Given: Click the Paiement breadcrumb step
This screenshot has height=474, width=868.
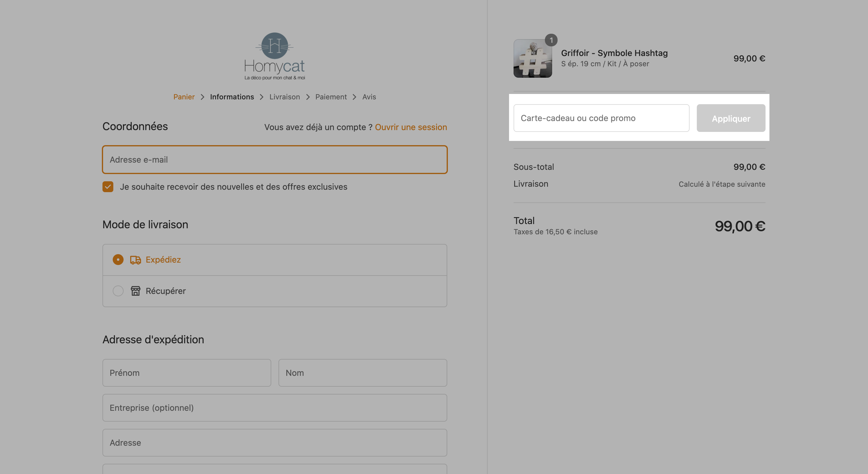Looking at the screenshot, I should coord(331,97).
